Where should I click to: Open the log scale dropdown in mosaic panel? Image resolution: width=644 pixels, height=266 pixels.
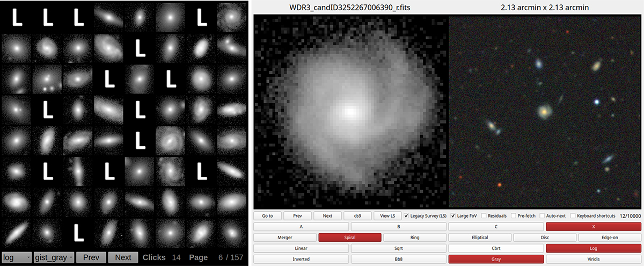17,257
